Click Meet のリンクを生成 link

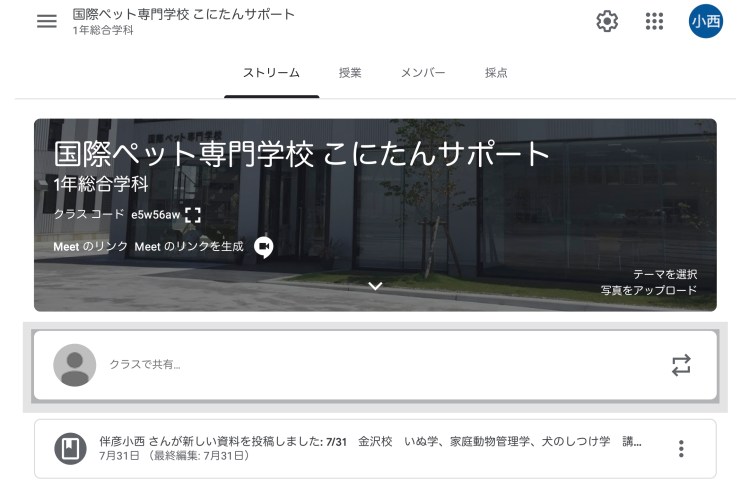[189, 247]
